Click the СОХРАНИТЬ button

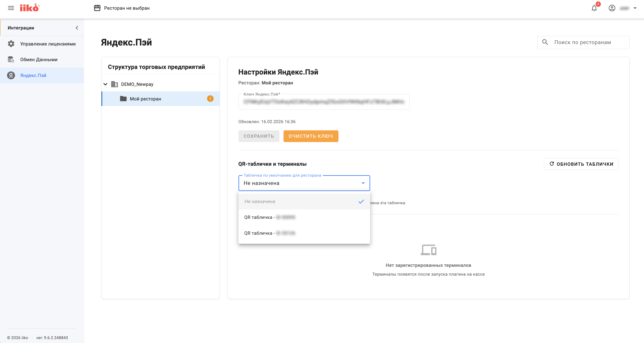pos(259,136)
